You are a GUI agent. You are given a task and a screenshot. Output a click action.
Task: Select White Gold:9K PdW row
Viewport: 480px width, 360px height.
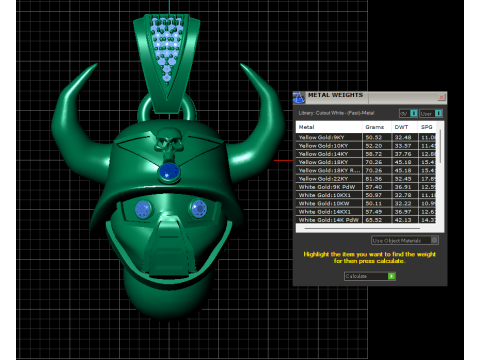click(366, 187)
